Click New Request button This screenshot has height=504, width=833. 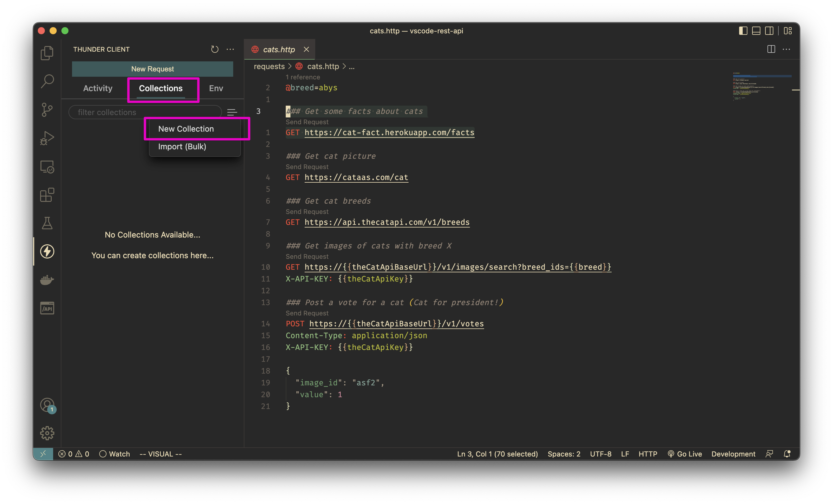pos(153,69)
